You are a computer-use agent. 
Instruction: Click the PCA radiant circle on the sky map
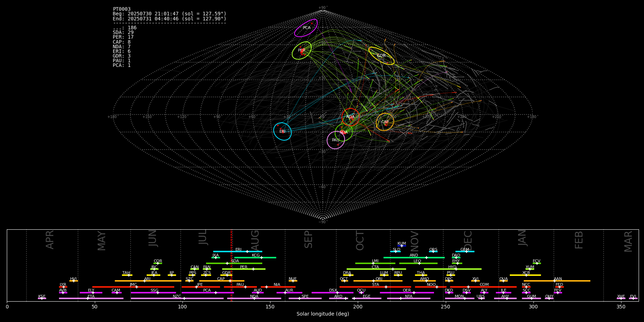[x=306, y=28]
